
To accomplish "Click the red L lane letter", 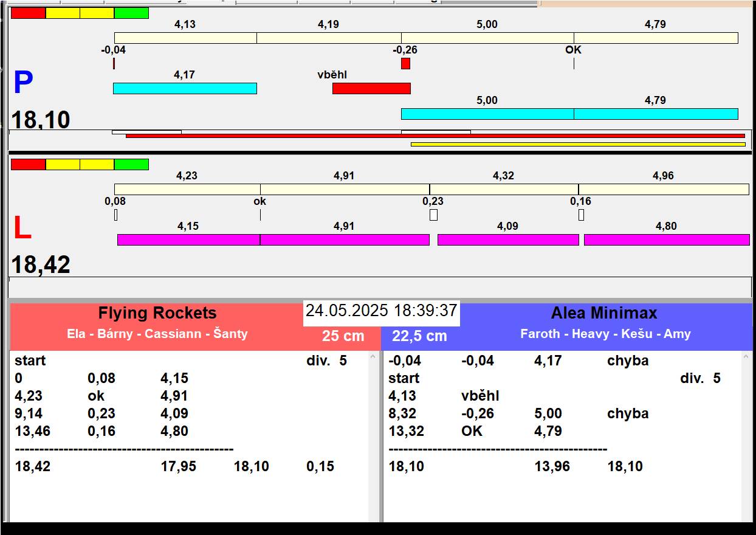I will click(x=22, y=229).
